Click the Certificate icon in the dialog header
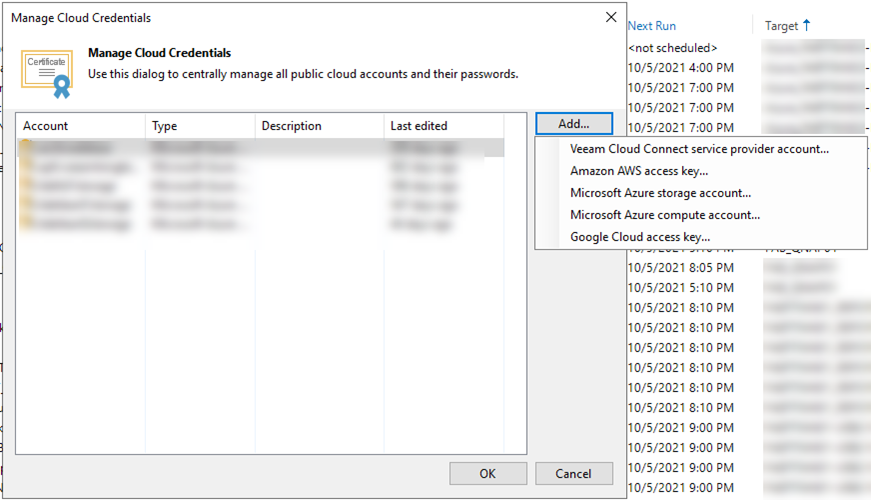This screenshot has height=500, width=871. [x=47, y=74]
